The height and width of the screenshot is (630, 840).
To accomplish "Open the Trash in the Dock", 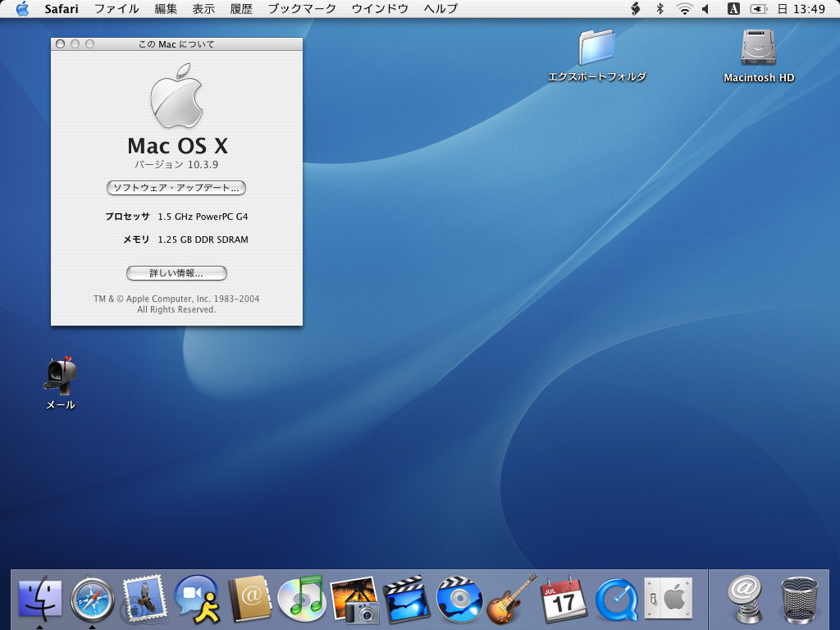I will pyautogui.click(x=799, y=600).
